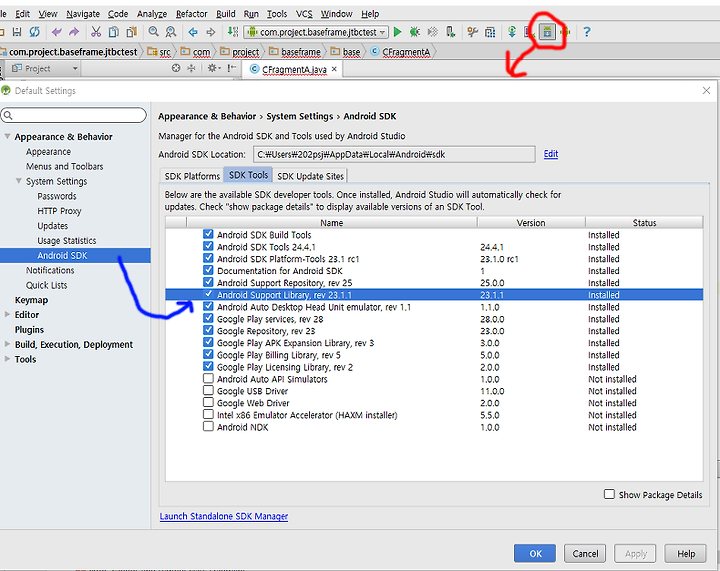Click Launch Standalone SDK Manager link
This screenshot has width=720, height=571.
[224, 516]
